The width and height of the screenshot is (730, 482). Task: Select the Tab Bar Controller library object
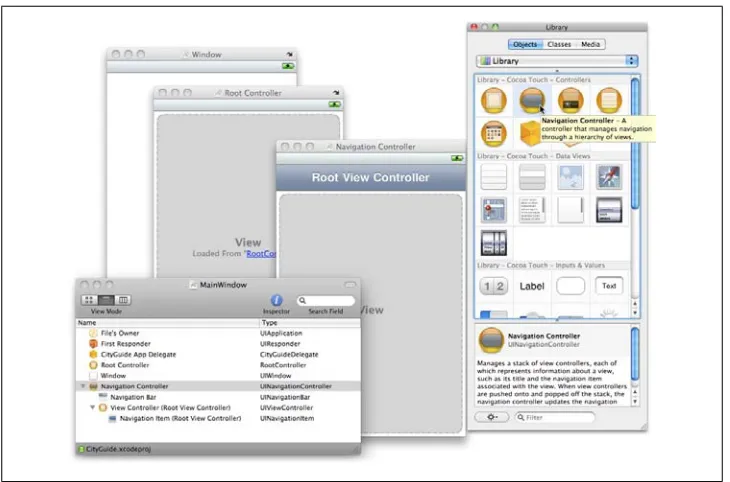pos(570,100)
